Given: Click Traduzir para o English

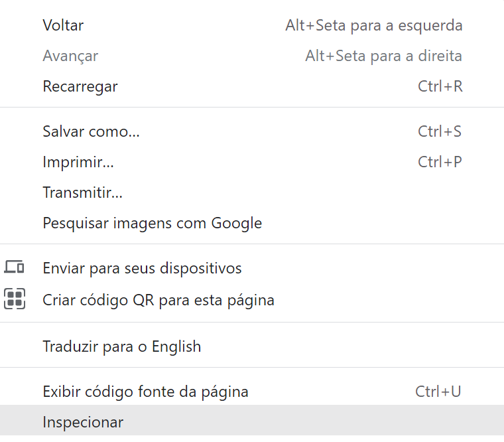Looking at the screenshot, I should pos(252,346).
